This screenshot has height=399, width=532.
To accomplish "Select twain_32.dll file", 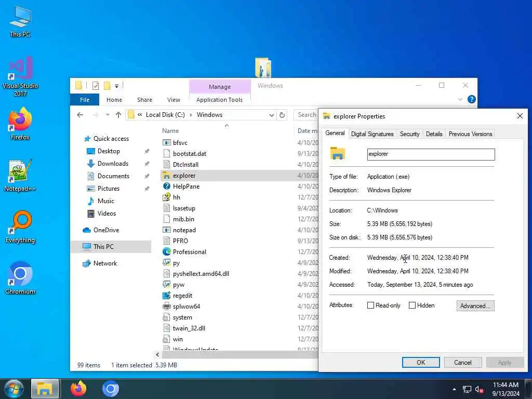I will pos(189,328).
